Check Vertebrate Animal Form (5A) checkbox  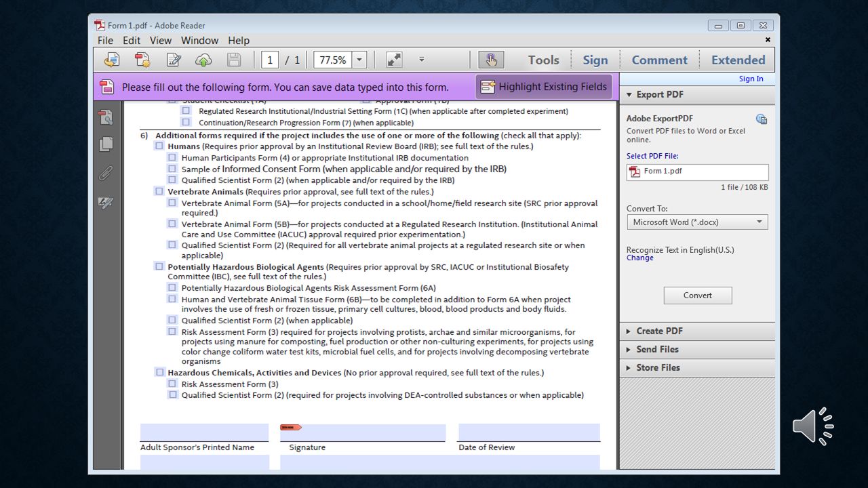173,203
